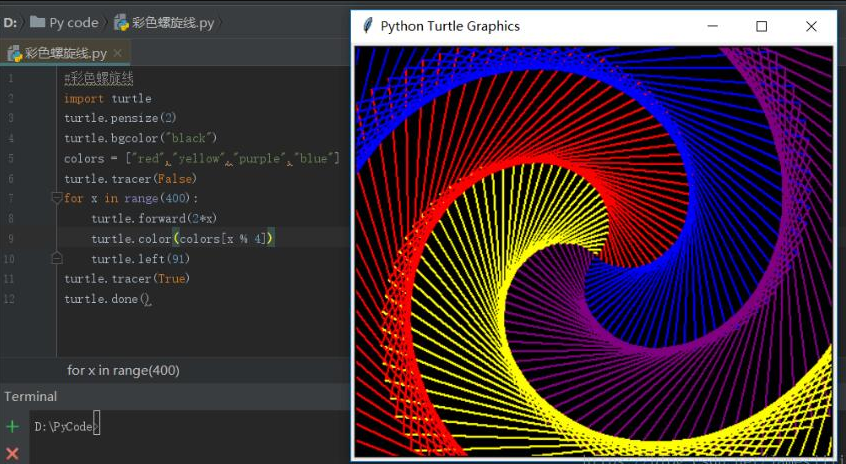The height and width of the screenshot is (464, 846).
Task: Switch to the 彩色螺旋线.py editor tab
Action: 65,53
